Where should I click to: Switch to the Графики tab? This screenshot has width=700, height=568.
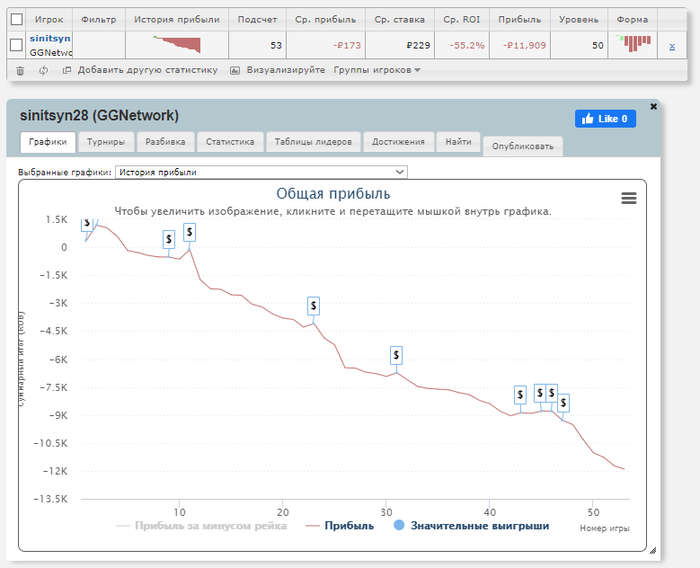click(48, 142)
